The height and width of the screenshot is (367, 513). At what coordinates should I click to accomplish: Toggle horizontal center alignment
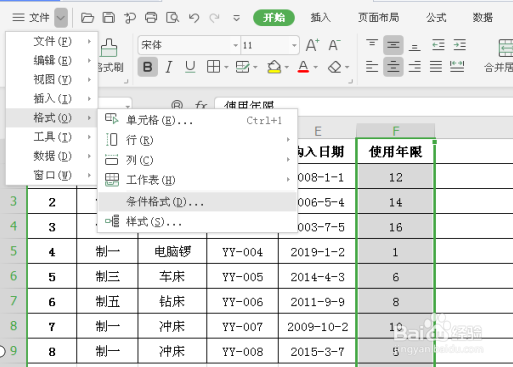coord(393,67)
